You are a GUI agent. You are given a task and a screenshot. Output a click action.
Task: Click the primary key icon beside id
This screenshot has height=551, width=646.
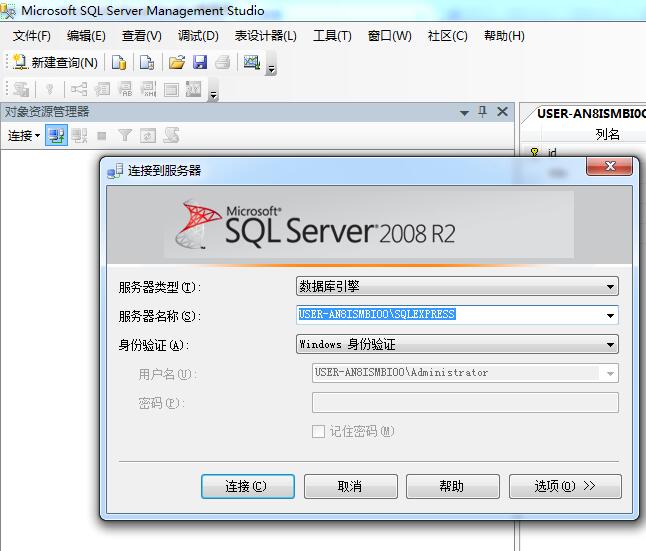534,152
